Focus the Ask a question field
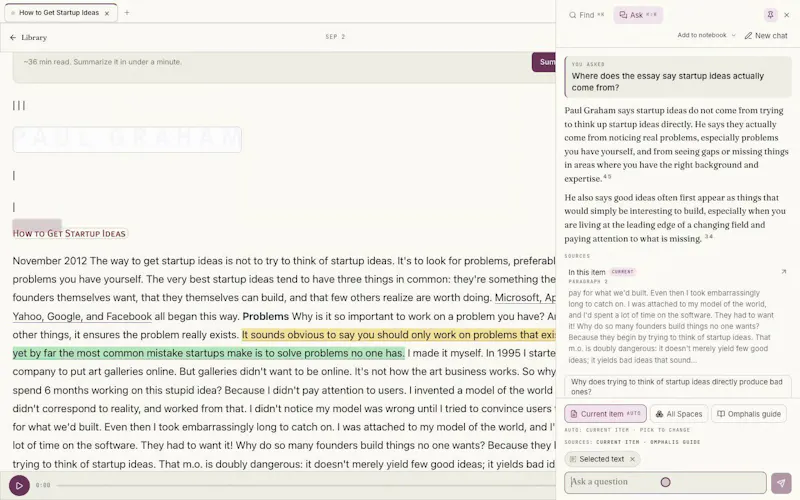The image size is (800, 500). [665, 482]
